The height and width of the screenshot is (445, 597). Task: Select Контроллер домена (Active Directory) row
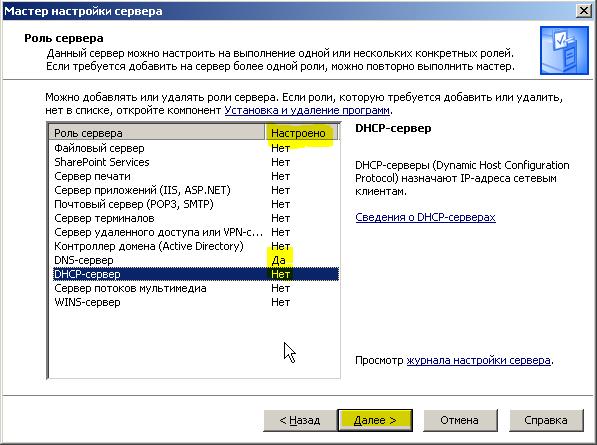tap(196, 246)
